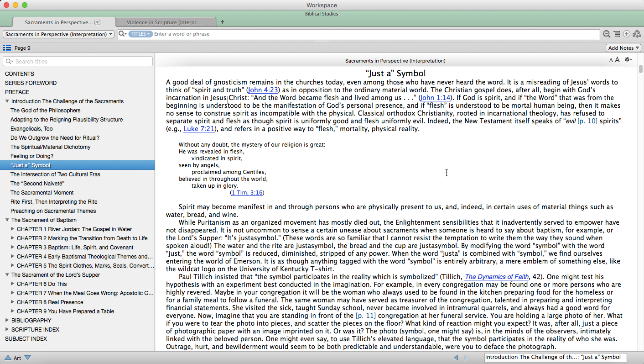Expand CHAPTER 8 Real Presence

pos(13,302)
